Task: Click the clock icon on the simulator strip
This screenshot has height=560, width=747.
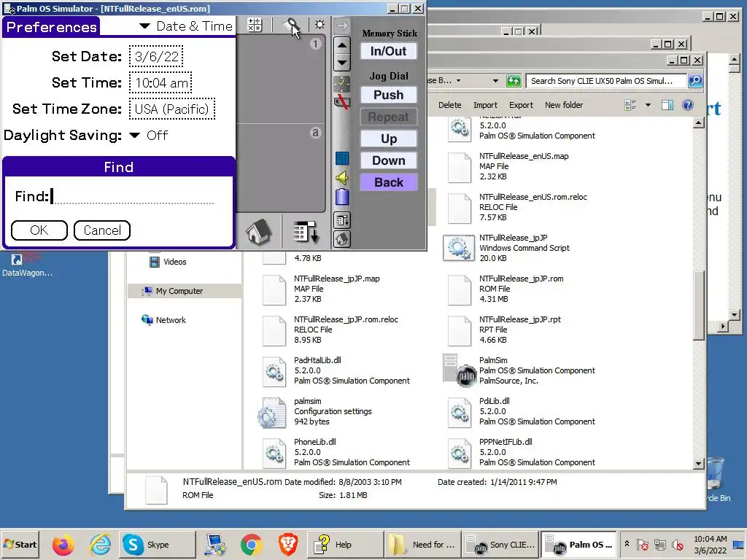Action: point(341,85)
